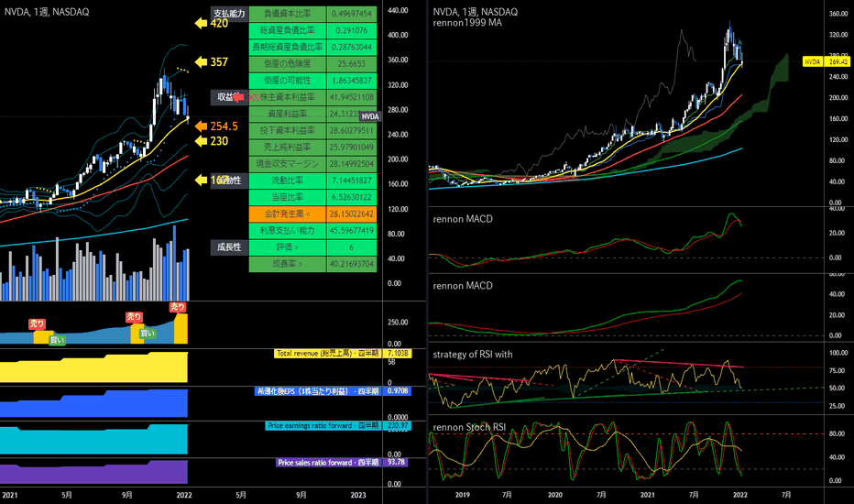Click the 当座比率 table cell

click(288, 197)
